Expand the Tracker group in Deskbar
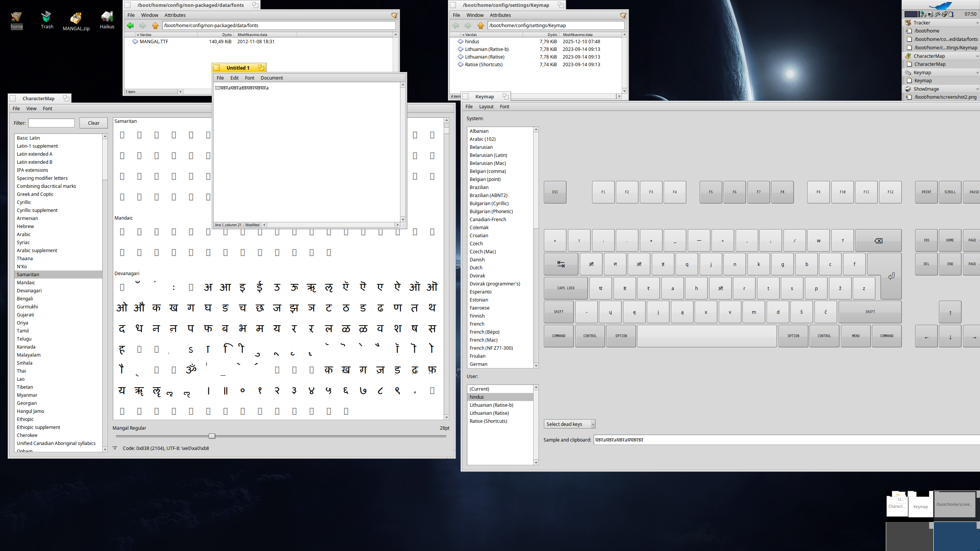This screenshot has height=551, width=980. [x=977, y=23]
